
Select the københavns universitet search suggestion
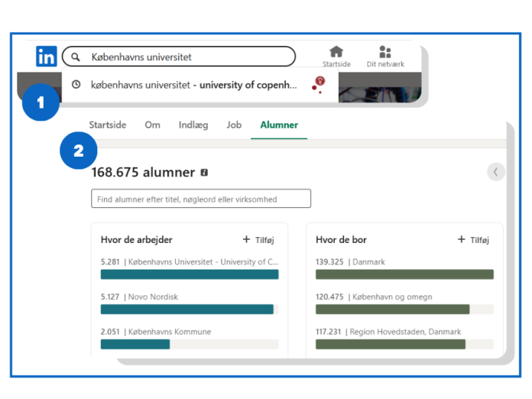[x=200, y=85]
